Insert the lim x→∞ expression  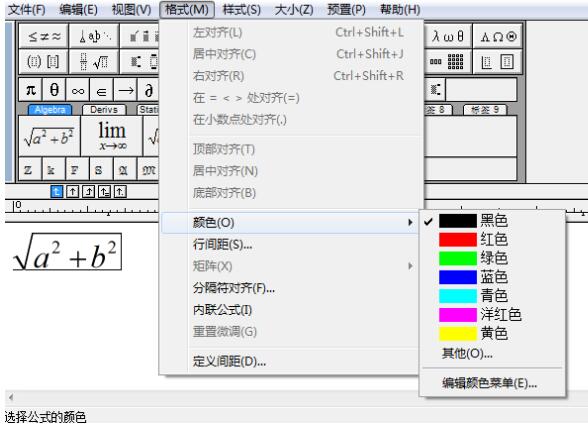click(x=112, y=136)
